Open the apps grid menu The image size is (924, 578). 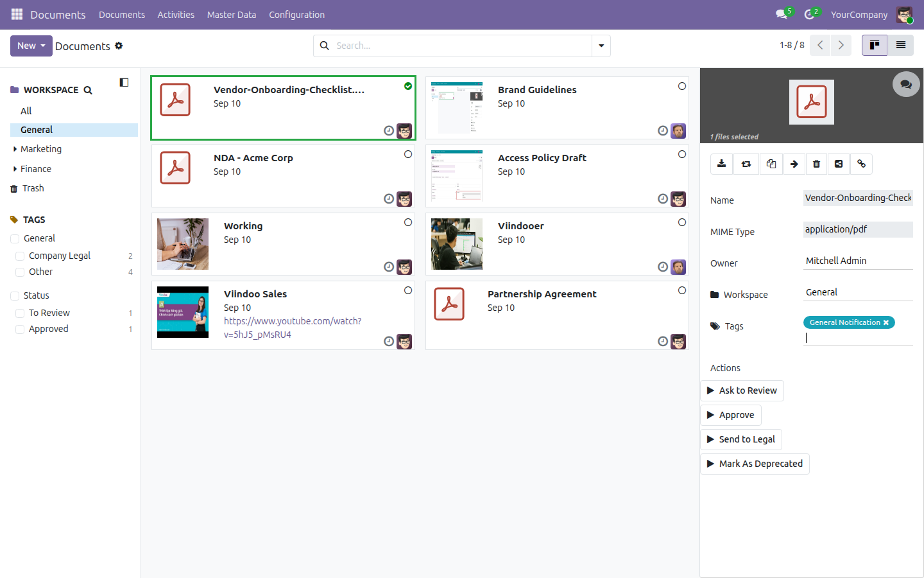point(17,14)
